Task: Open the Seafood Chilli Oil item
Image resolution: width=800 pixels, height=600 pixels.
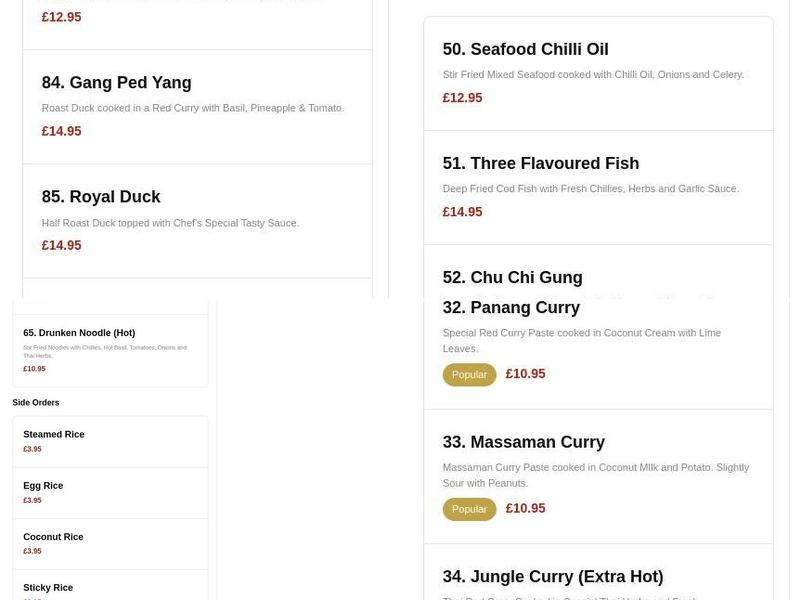Action: click(524, 48)
